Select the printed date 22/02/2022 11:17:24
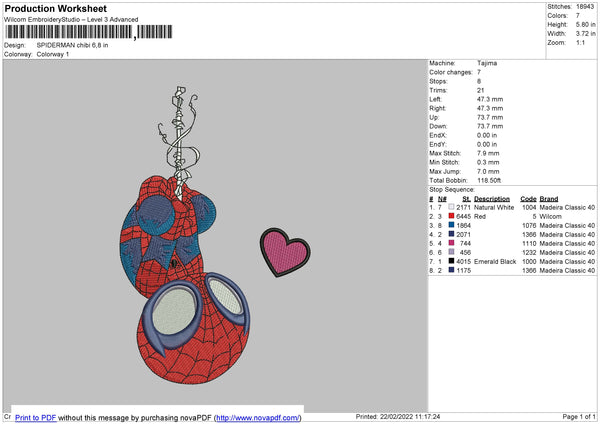600x424 pixels. pyautogui.click(x=410, y=416)
